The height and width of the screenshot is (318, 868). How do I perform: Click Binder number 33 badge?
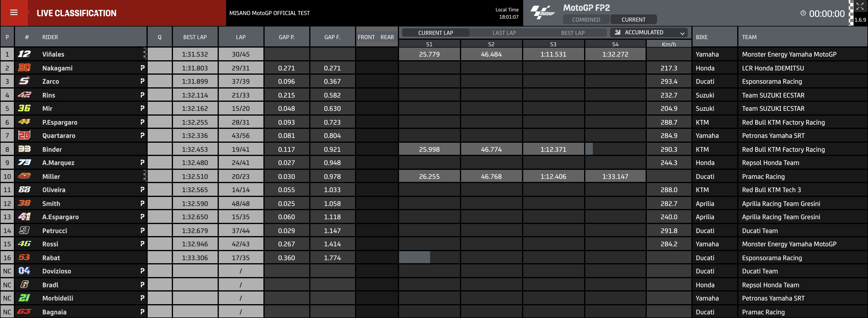[x=24, y=149]
